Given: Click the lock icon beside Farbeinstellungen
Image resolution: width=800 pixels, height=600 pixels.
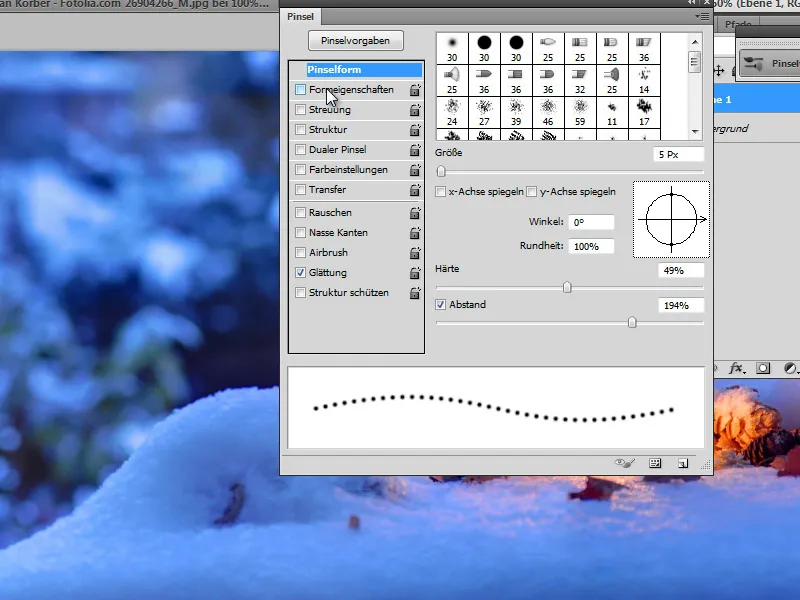Looking at the screenshot, I should click(415, 170).
